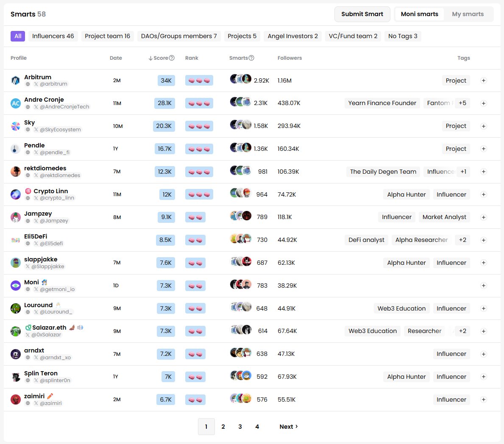Filter by Angel Investors 2
The image size is (504, 444).
tap(292, 36)
